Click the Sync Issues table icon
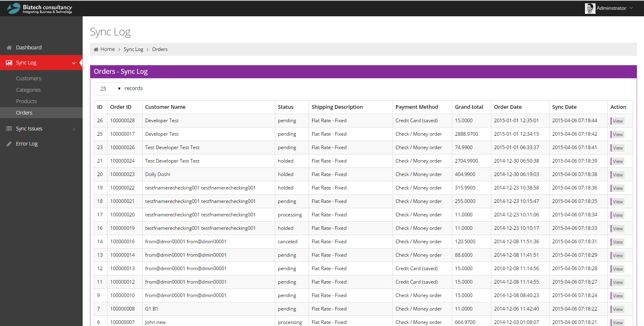644x326 pixels. pos(9,129)
